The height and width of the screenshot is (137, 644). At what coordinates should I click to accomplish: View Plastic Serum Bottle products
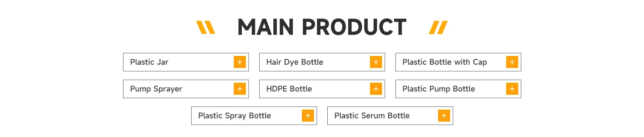click(x=372, y=116)
